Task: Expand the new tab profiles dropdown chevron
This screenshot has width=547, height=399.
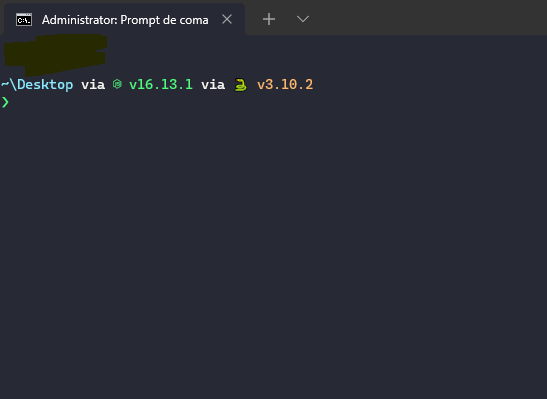Action: point(303,19)
